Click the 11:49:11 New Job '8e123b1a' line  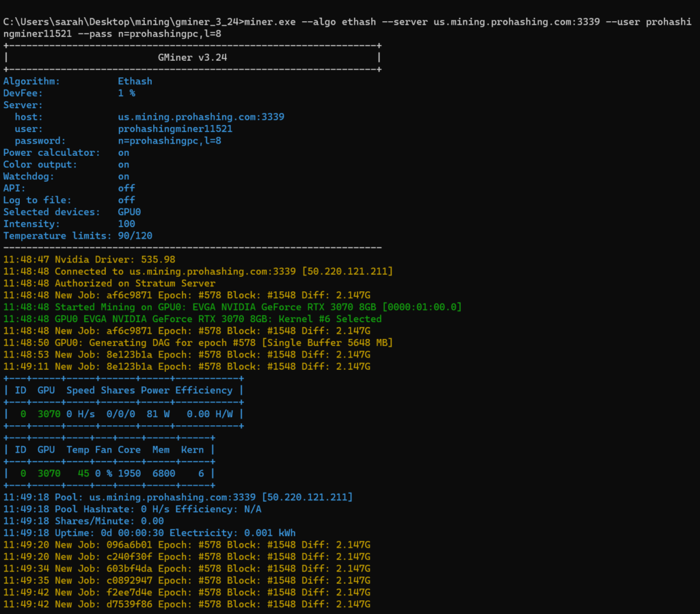pyautogui.click(x=187, y=366)
